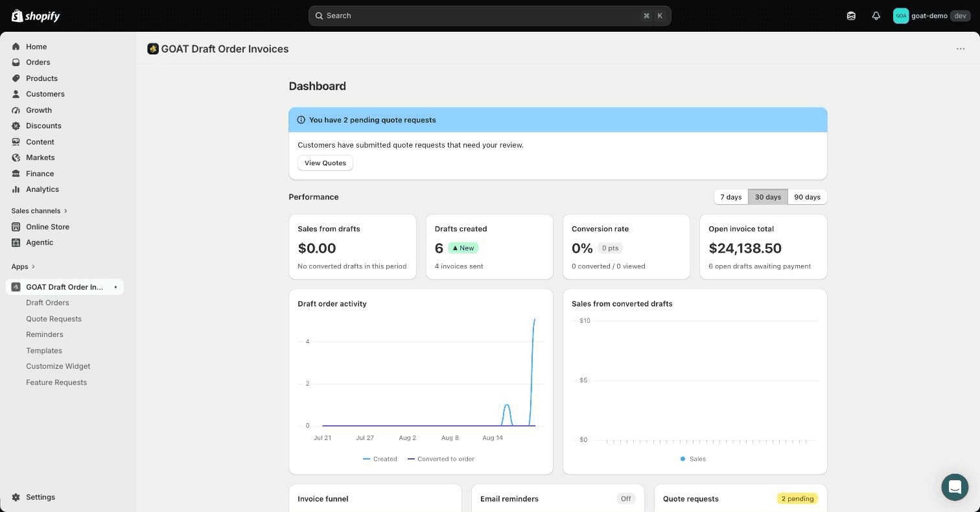
Task: Click the Analytics bar chart icon
Action: point(16,189)
